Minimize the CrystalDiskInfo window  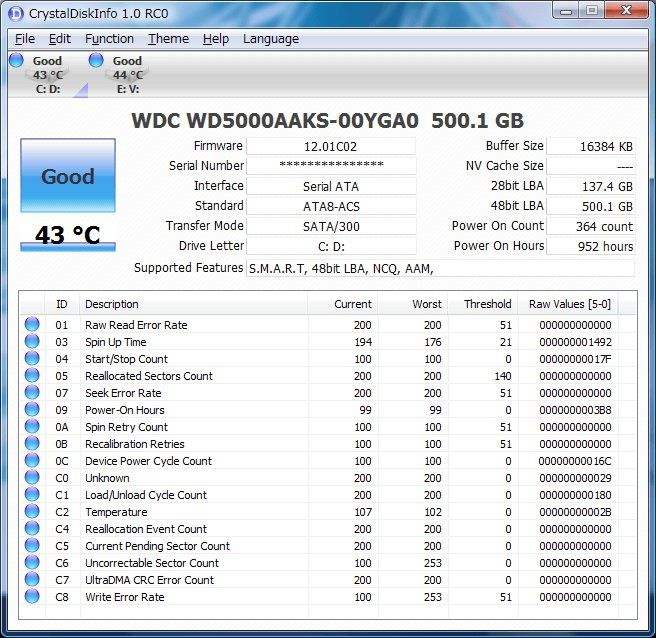tap(566, 10)
